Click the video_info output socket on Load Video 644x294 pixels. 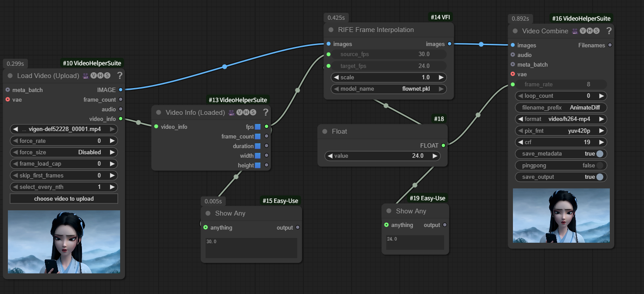coord(121,119)
